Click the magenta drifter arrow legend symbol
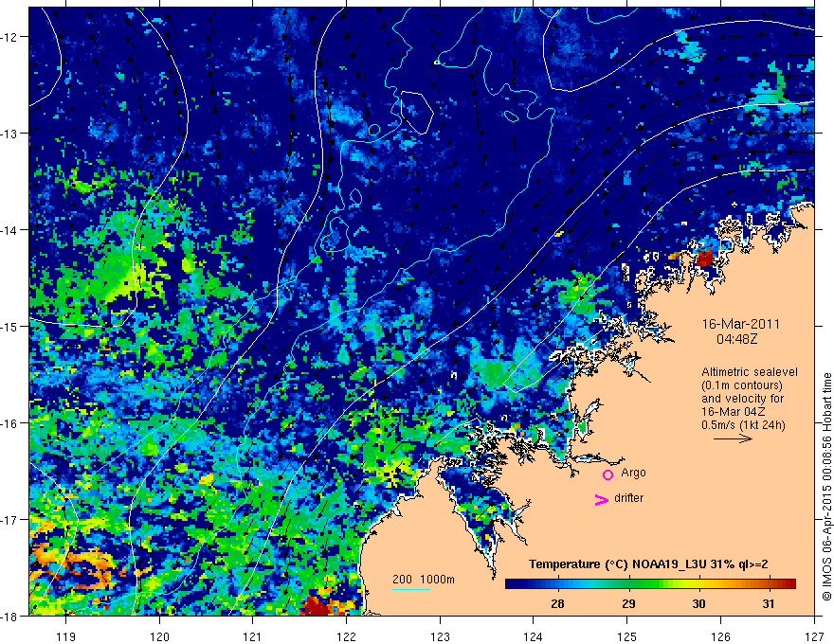This screenshot has height=644, width=834. point(602,499)
